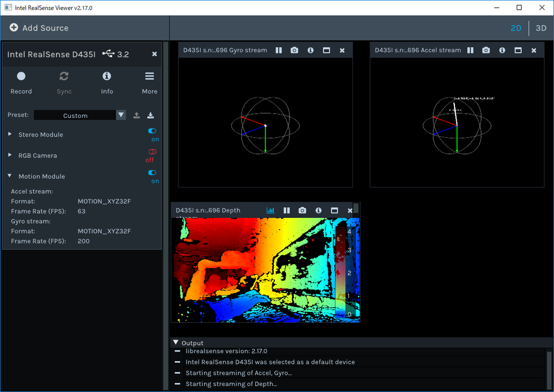This screenshot has height=392, width=554.
Task: Minimize the Intel RealSense Viewer window
Action: pyautogui.click(x=497, y=8)
